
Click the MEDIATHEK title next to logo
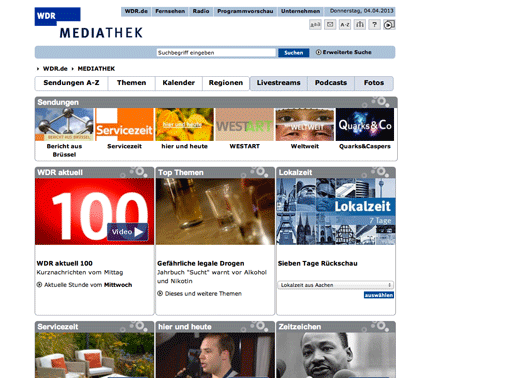pos(101,33)
